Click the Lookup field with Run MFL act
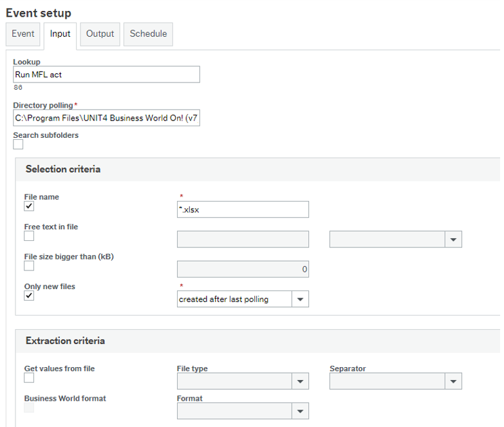 click(106, 75)
